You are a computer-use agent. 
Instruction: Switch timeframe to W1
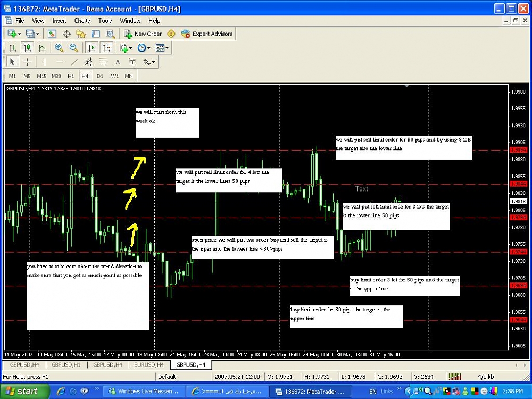click(x=115, y=76)
